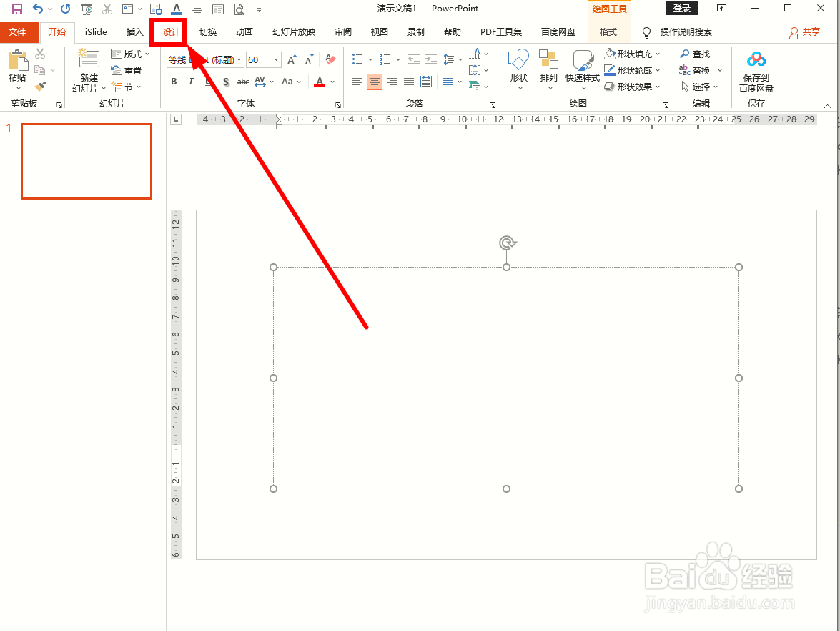Click the 共享 Share button
The width and height of the screenshot is (840, 631).
[805, 32]
